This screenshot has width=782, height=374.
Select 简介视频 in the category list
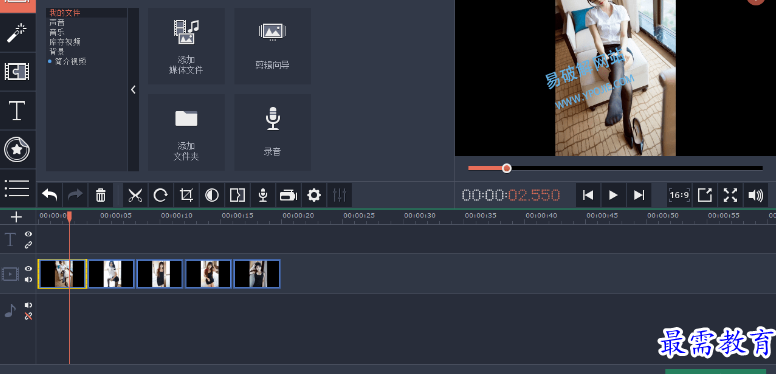tap(70, 61)
